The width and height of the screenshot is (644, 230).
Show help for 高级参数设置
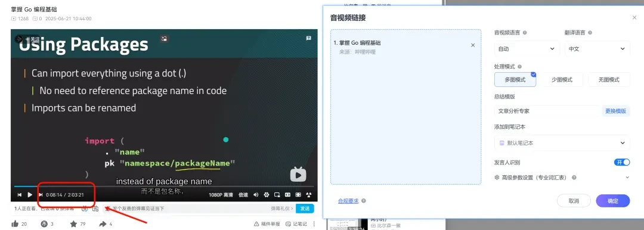[x=574, y=178]
